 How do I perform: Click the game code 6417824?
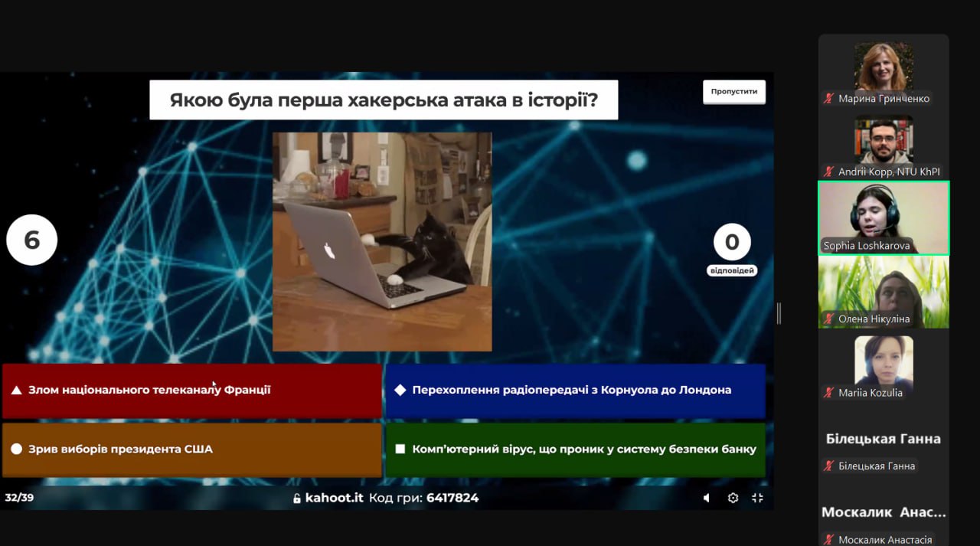click(452, 498)
